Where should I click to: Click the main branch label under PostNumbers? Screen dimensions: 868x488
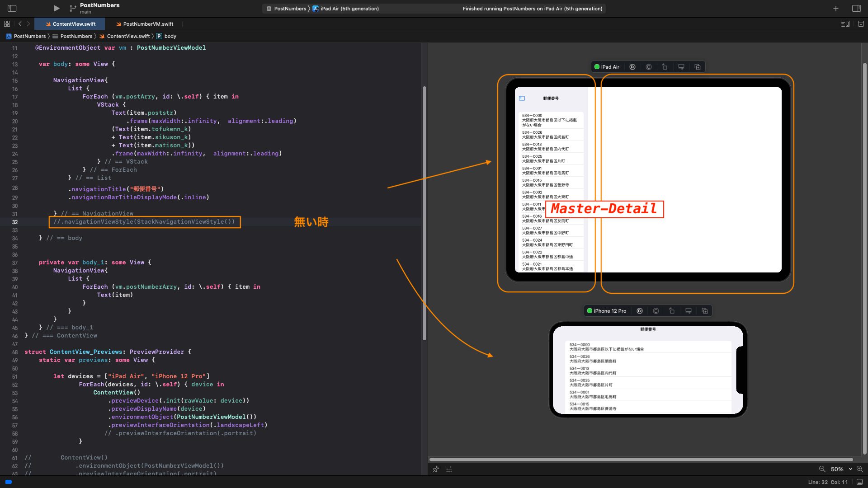[85, 12]
